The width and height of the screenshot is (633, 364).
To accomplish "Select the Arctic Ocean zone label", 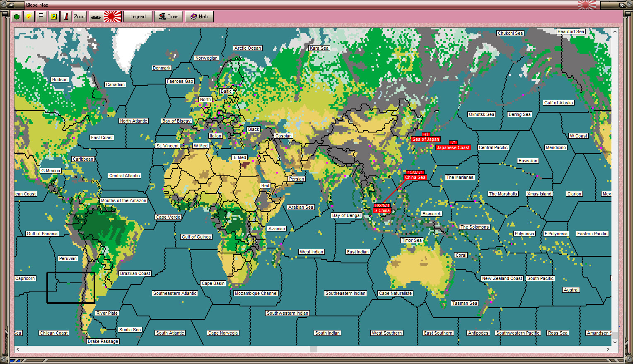I will [x=248, y=48].
